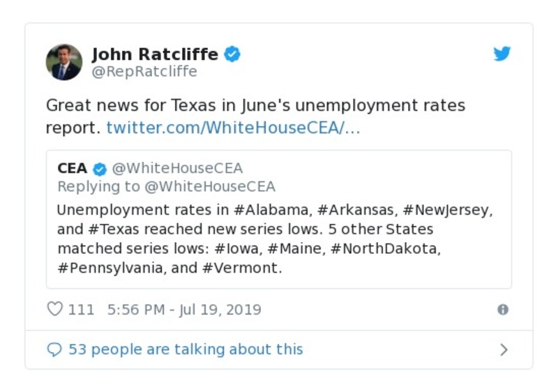Click the #Pennsylvania hashtag
This screenshot has height=392, width=558.
point(107,269)
